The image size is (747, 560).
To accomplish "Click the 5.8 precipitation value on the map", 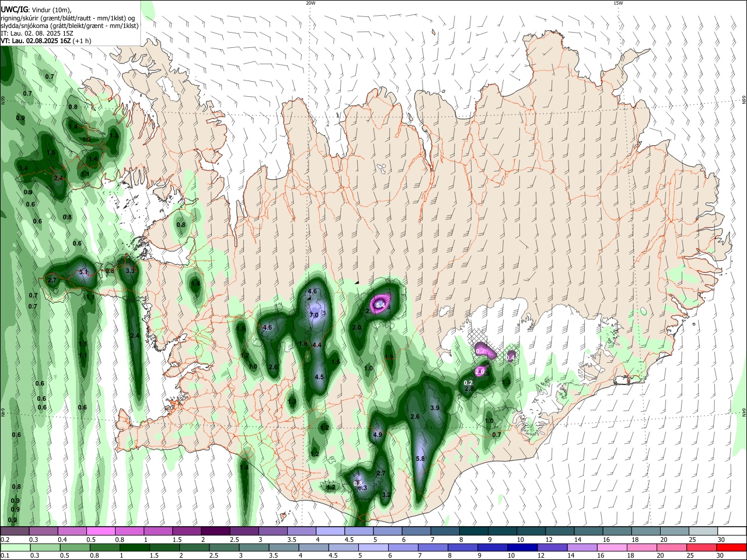I will pos(420,459).
